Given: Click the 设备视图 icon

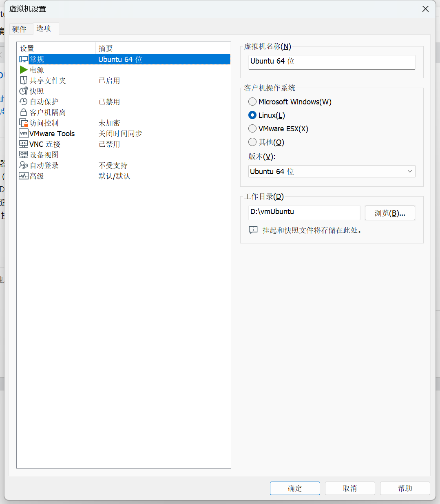Looking at the screenshot, I should (24, 155).
